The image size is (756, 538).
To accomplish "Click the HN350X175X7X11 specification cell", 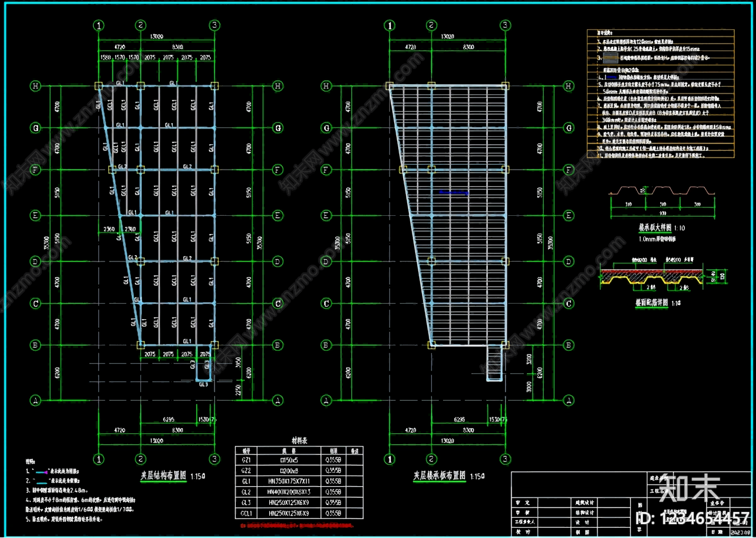I will [x=289, y=482].
